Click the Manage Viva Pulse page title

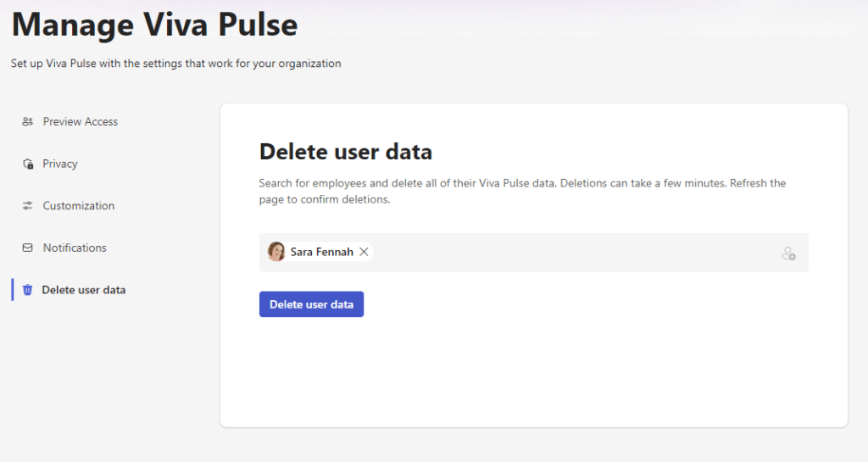[x=154, y=25]
